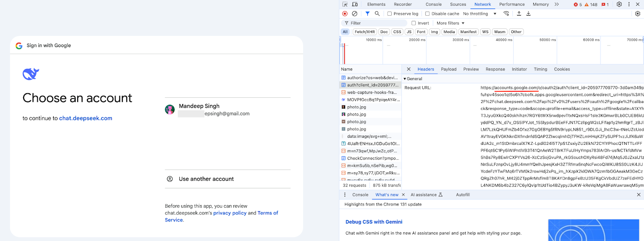The height and width of the screenshot is (241, 644).
Task: Filter requests by CSS type
Action: (x=397, y=32)
